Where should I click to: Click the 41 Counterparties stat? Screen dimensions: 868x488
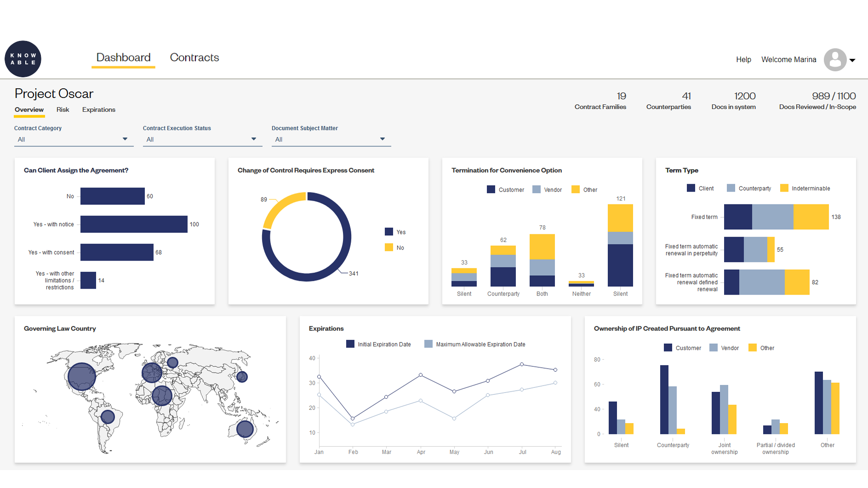coord(668,101)
